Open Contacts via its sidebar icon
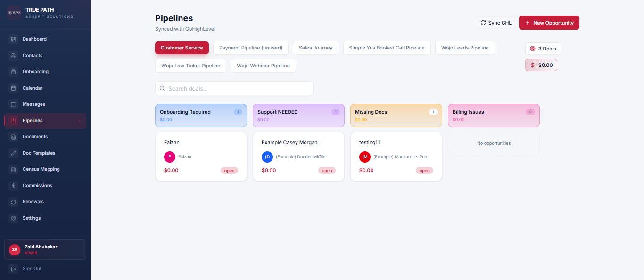The image size is (644, 280). [14, 56]
